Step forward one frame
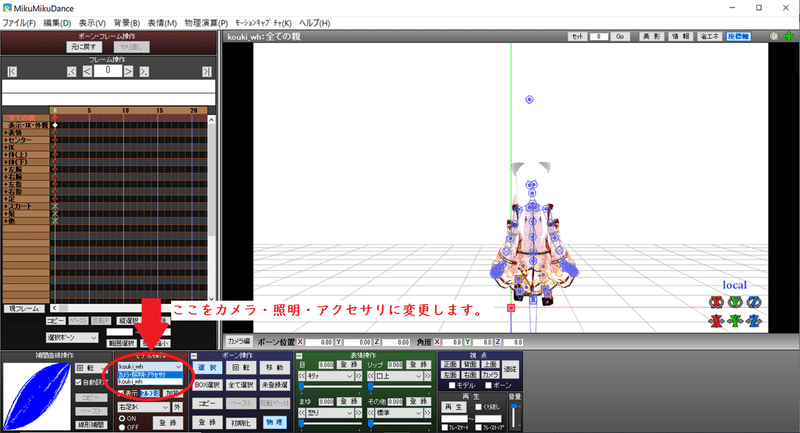Viewport: 800px width, 433px height. [x=129, y=71]
